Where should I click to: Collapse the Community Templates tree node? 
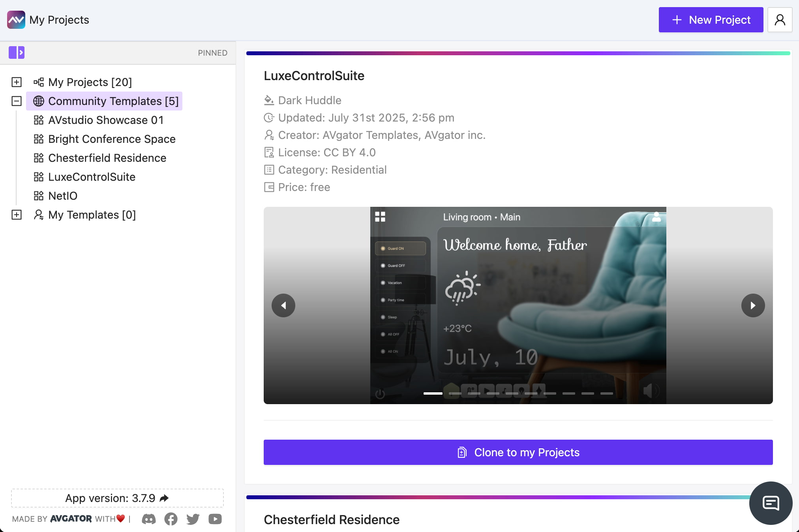point(17,101)
